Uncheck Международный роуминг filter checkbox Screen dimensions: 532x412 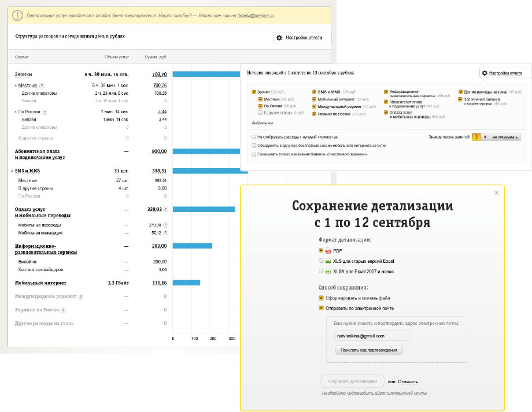[314, 106]
